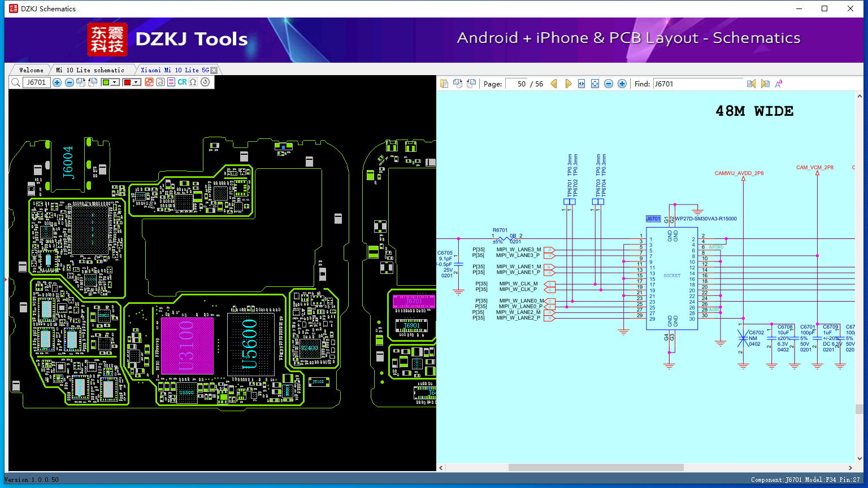Rotate schematic page counter-clockwise
Viewport: 868px width, 488px height.
point(471,84)
